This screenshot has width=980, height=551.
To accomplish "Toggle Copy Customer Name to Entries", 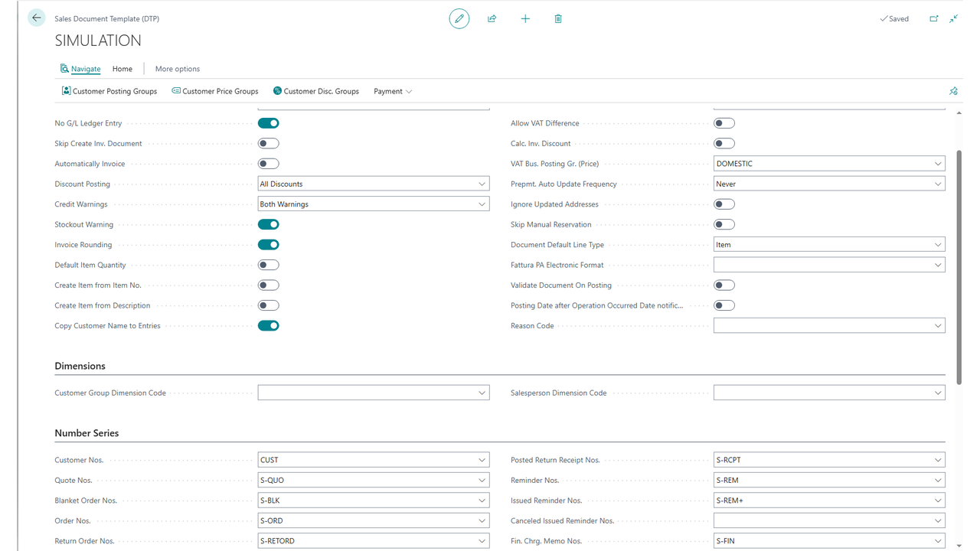I will pyautogui.click(x=269, y=326).
